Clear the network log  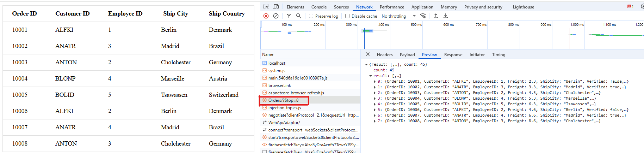276,16
